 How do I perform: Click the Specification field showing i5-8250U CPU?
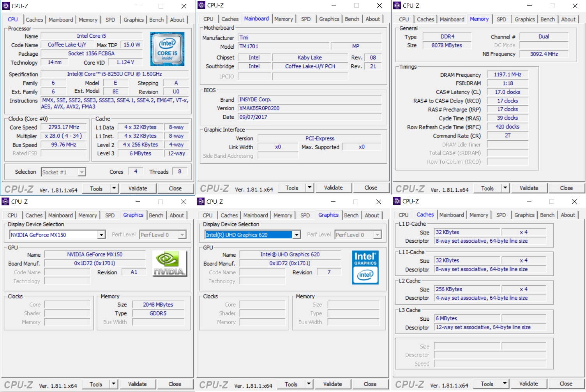click(115, 74)
